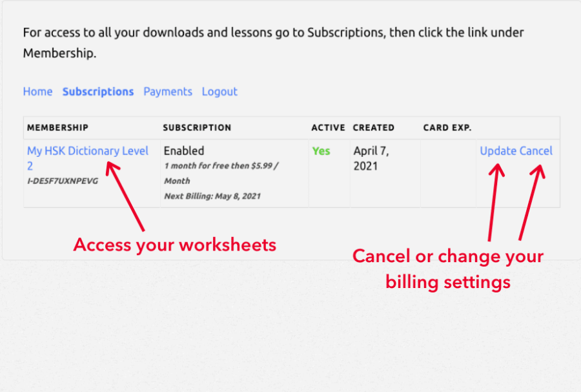Click the Enabled subscription status text
The image size is (581, 392).
pos(183,151)
